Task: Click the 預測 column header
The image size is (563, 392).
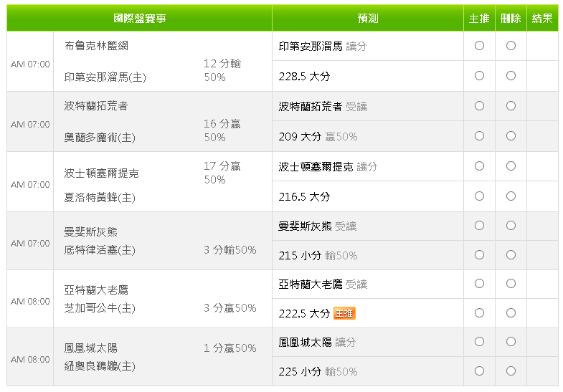Action: (368, 18)
